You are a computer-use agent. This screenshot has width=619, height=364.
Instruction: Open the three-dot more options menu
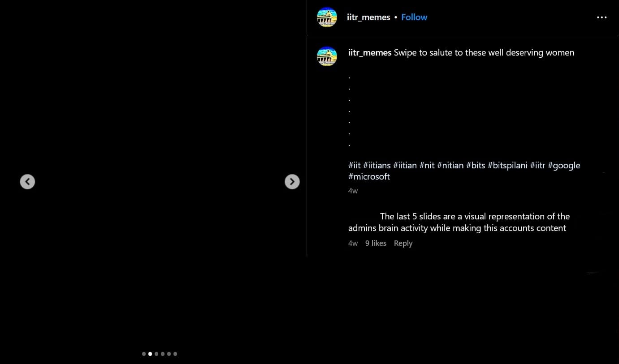[x=602, y=17]
